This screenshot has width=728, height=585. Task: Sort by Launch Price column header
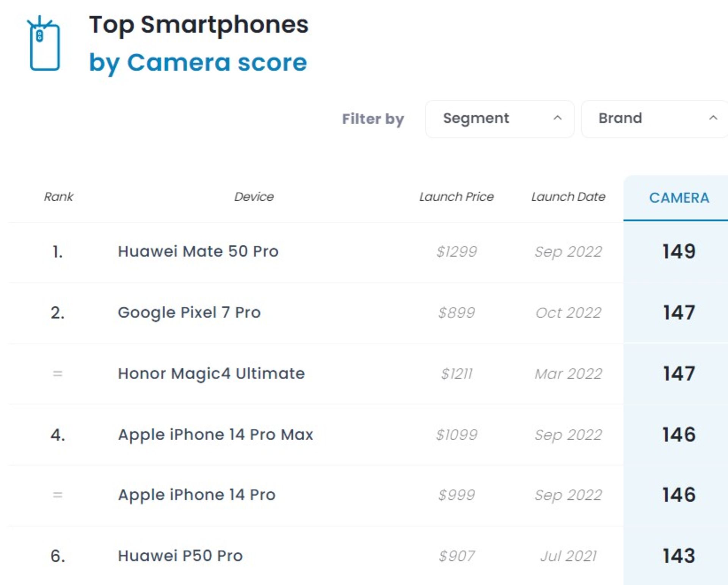point(457,197)
